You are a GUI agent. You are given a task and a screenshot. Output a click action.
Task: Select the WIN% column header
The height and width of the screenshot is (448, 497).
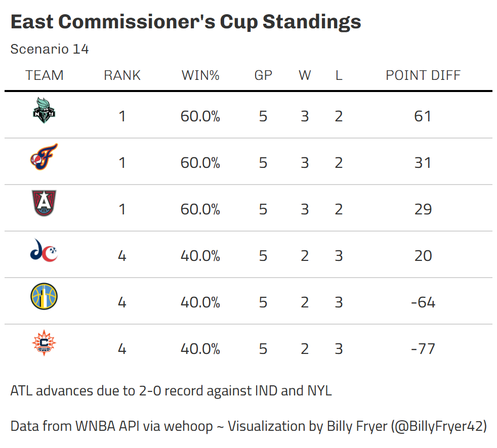coord(200,75)
